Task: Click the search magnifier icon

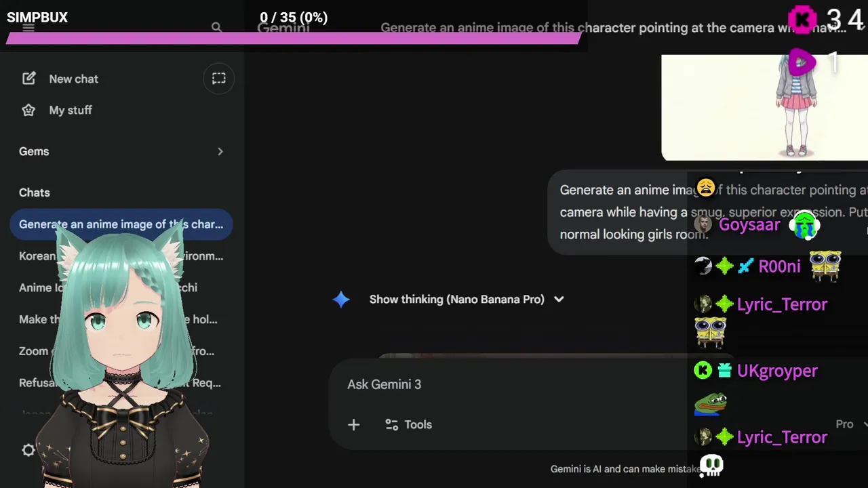Action: pyautogui.click(x=216, y=28)
